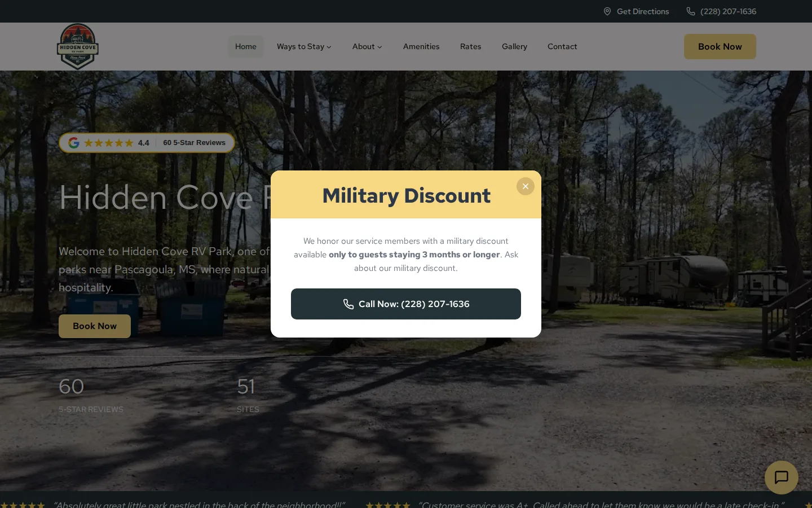
Task: Open the Gallery page
Action: [514, 46]
